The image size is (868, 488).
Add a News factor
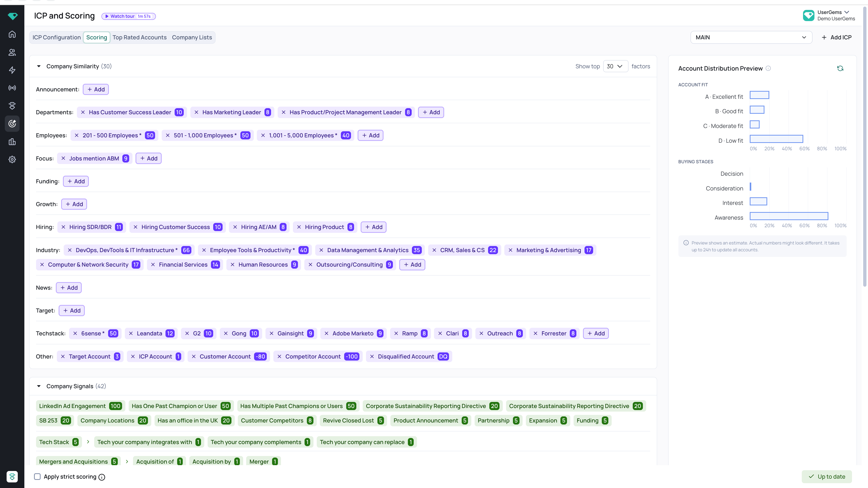(x=69, y=287)
